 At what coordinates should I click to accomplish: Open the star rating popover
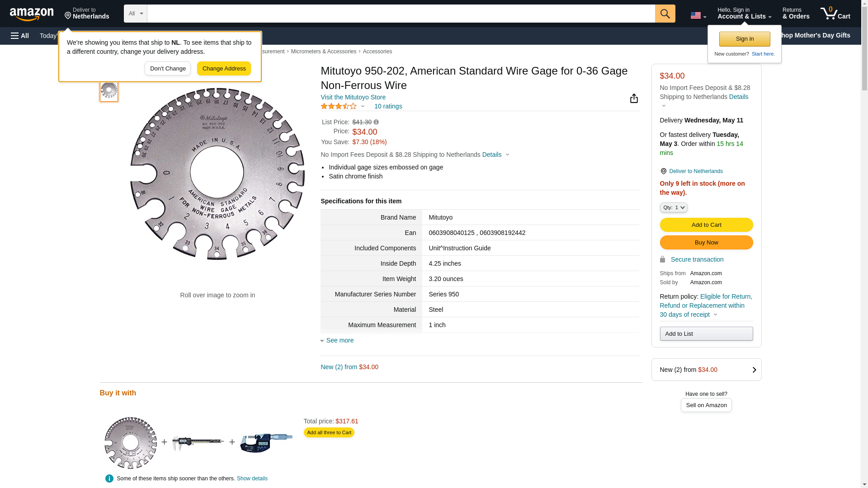(343, 106)
